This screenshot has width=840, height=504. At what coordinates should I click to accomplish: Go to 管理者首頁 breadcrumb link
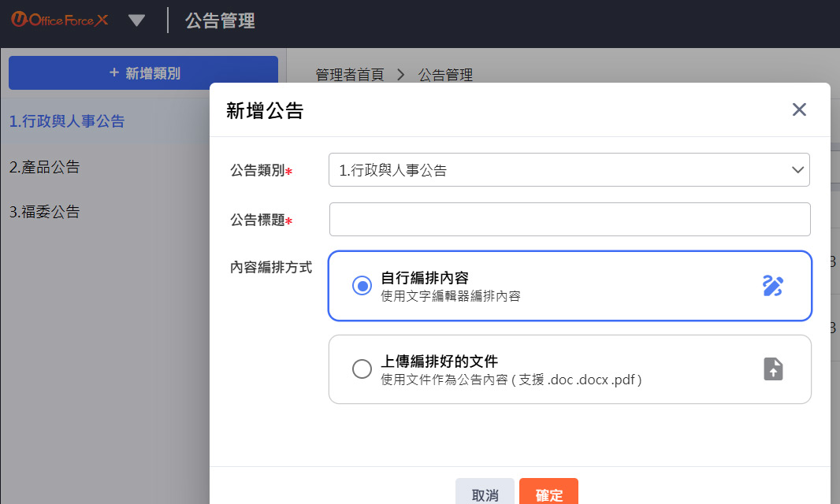pos(349,75)
